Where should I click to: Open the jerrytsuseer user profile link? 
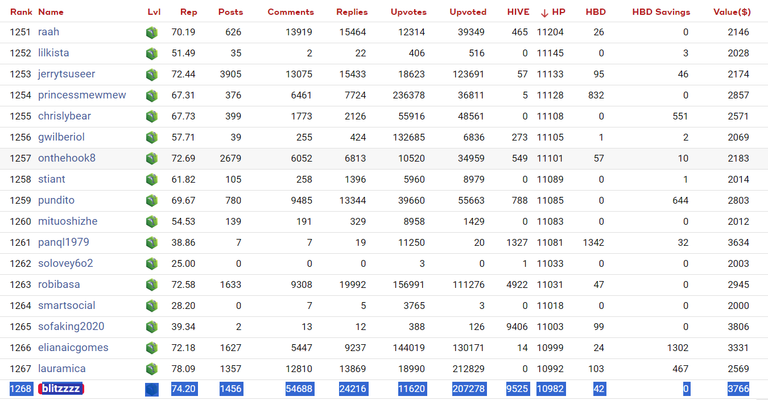tap(67, 74)
